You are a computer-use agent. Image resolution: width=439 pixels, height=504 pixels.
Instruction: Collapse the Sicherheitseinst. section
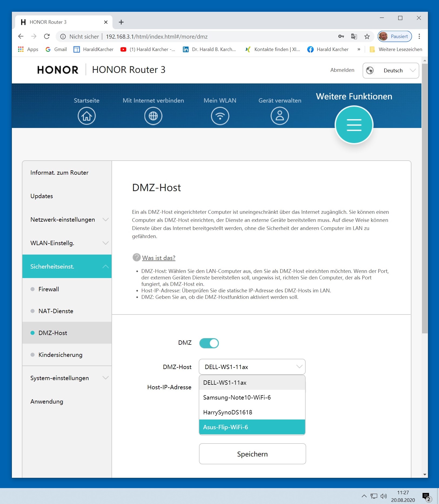[x=67, y=266]
